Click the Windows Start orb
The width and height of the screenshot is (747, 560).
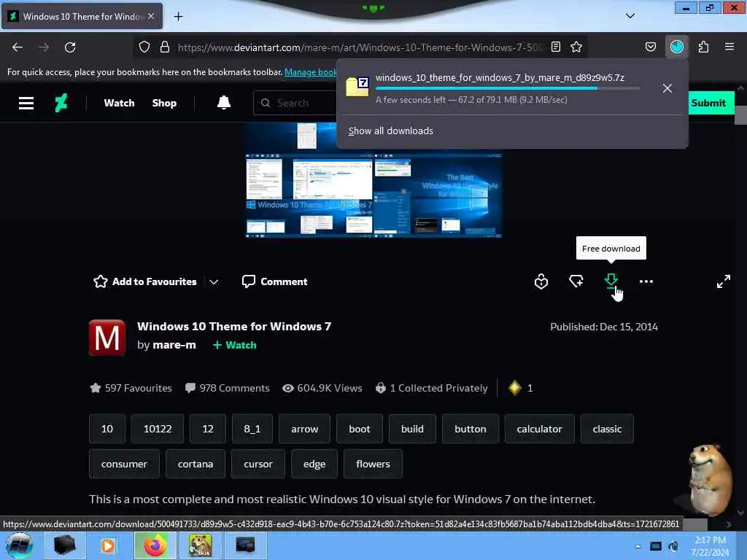(20, 545)
